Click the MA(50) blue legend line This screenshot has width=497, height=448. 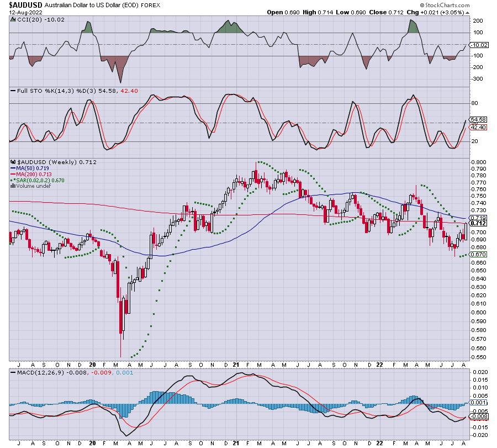point(13,168)
